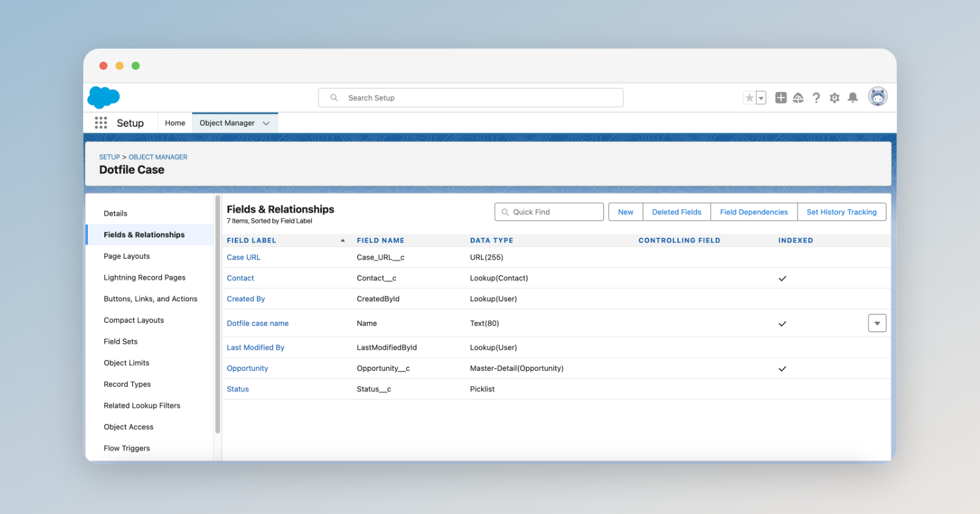Viewport: 980px width, 514px height.
Task: Open the Opportunity field link
Action: 247,369
